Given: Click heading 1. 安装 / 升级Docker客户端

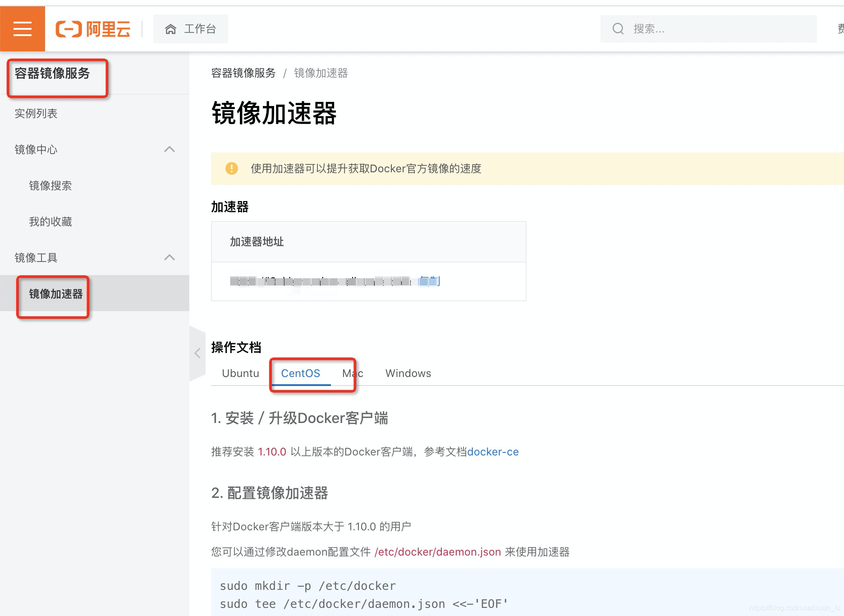Looking at the screenshot, I should click(x=299, y=418).
